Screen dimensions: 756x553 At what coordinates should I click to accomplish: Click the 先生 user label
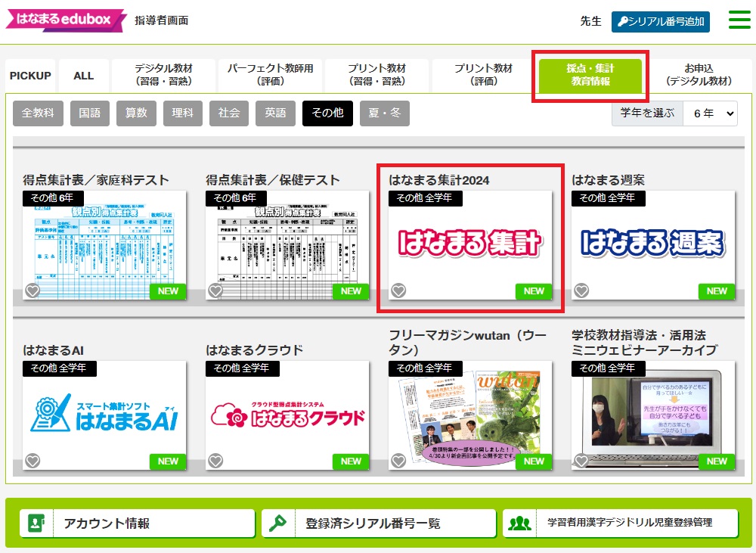pyautogui.click(x=590, y=21)
